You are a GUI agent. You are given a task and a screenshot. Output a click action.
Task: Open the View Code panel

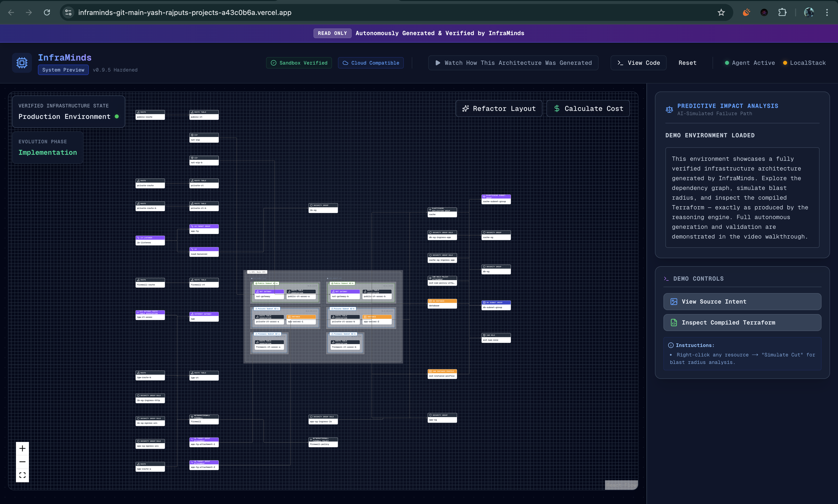638,63
